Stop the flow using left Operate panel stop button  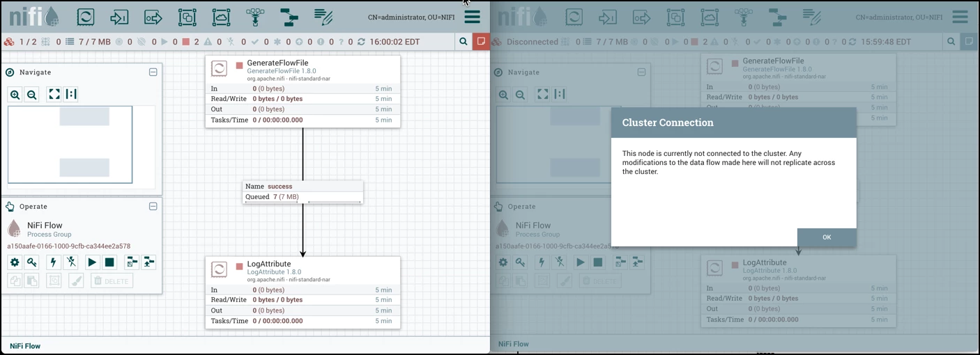[x=109, y=262]
